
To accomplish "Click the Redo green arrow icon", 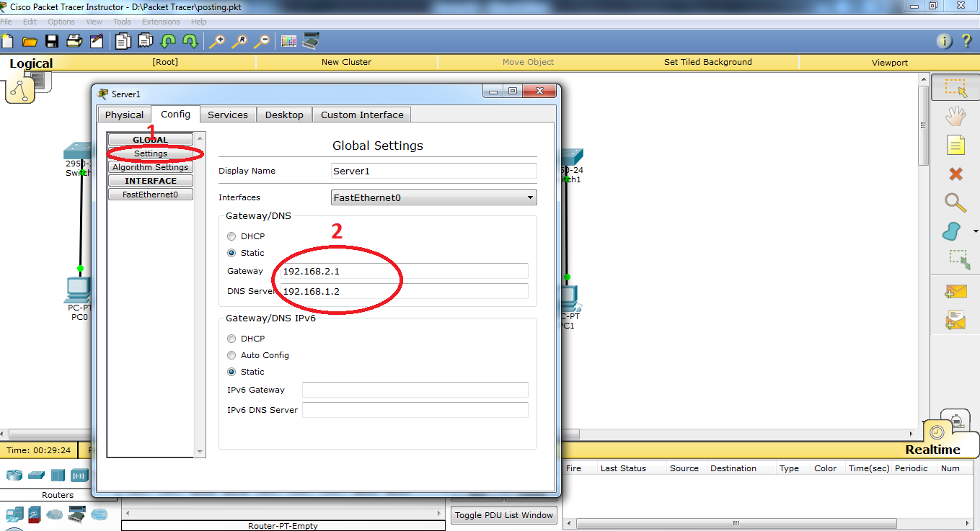I will (190, 41).
